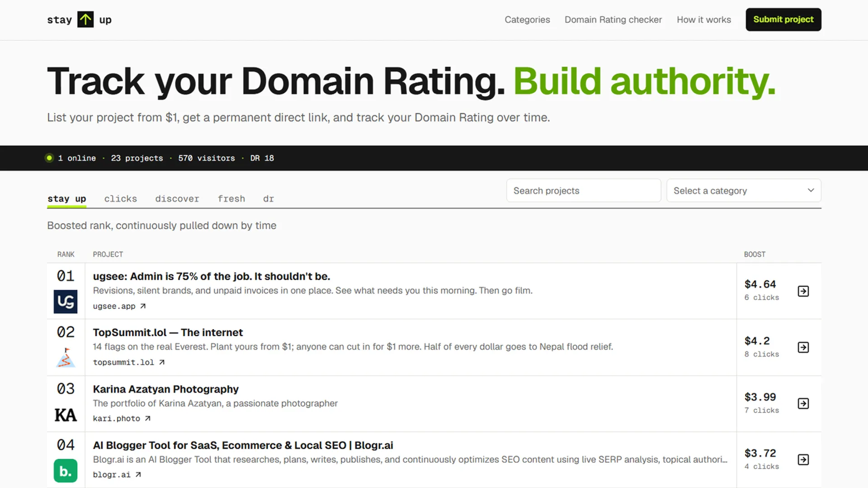Screen dimensions: 868x488
Task: Click the $3.72 boost amount
Action: 760,453
